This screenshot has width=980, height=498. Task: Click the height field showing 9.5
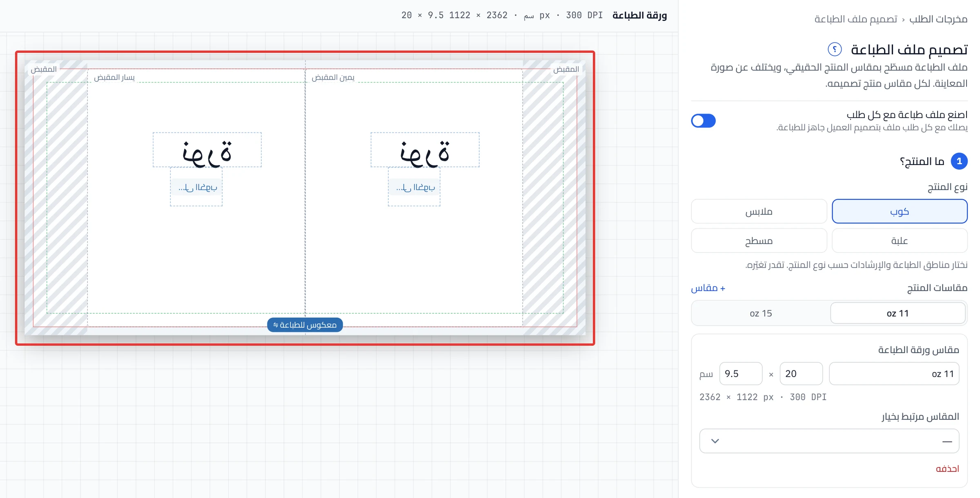741,373
